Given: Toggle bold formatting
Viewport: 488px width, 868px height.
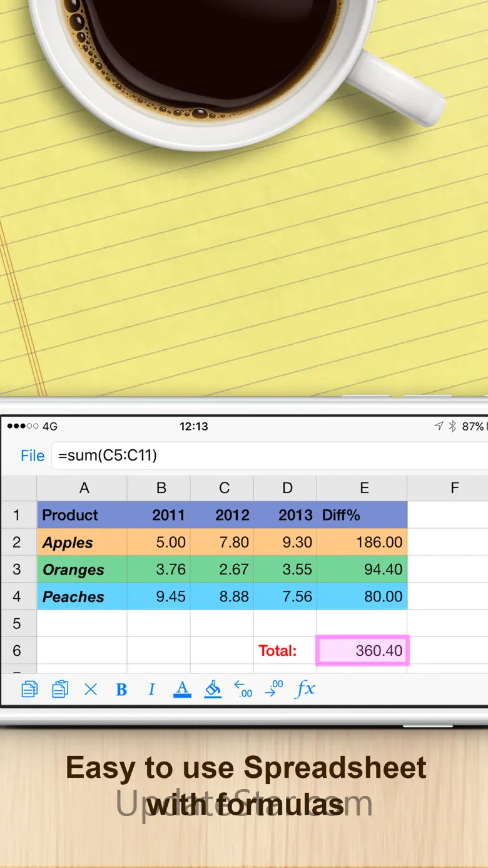Looking at the screenshot, I should (x=121, y=690).
